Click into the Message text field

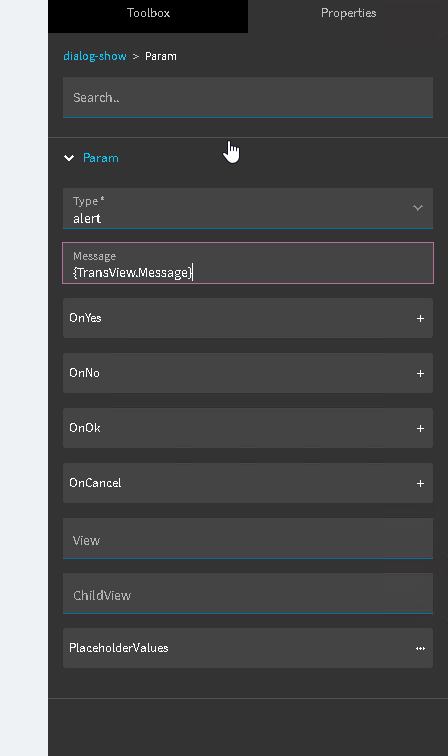point(248,263)
